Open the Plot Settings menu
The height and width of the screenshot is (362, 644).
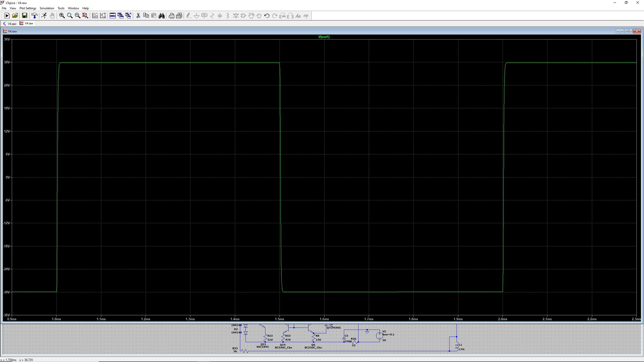pos(28,8)
